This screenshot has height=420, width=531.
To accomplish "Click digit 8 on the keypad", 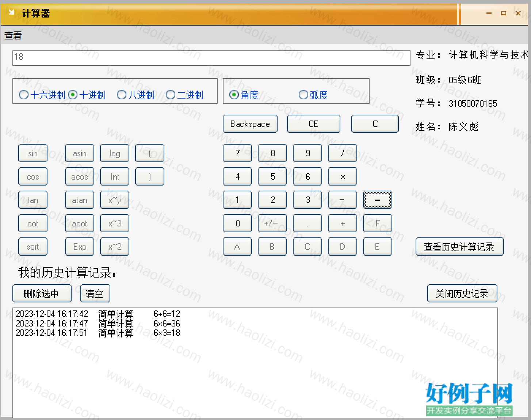I will [272, 153].
